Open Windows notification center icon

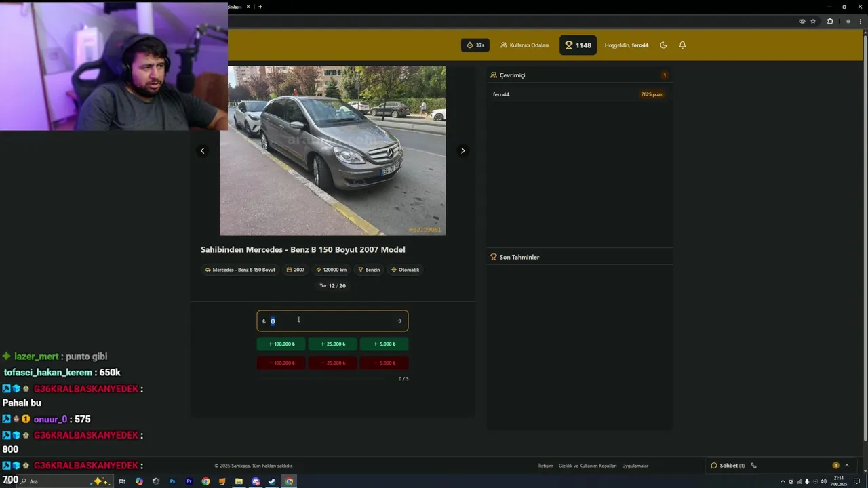click(x=856, y=481)
